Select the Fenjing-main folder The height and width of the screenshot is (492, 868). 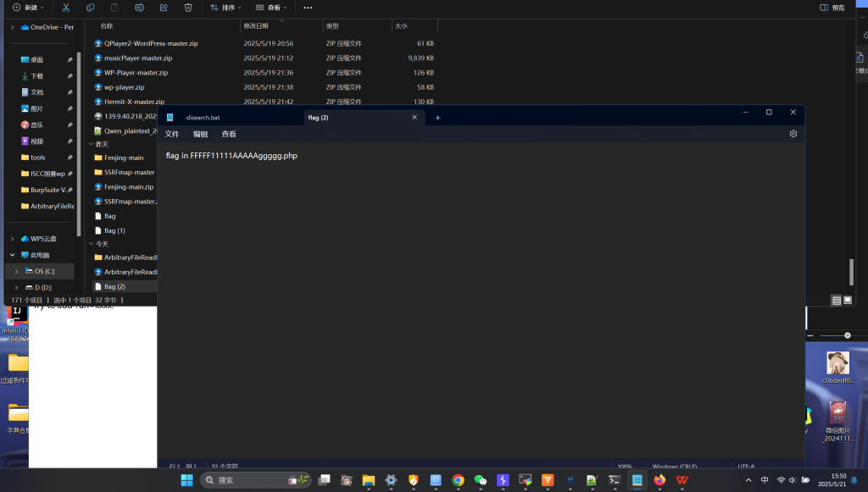click(124, 158)
